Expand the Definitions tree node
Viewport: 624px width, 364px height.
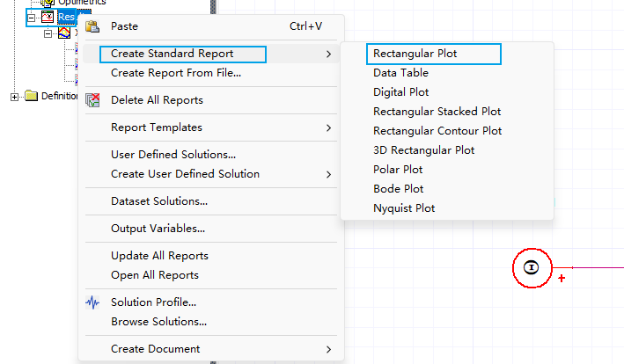14,96
